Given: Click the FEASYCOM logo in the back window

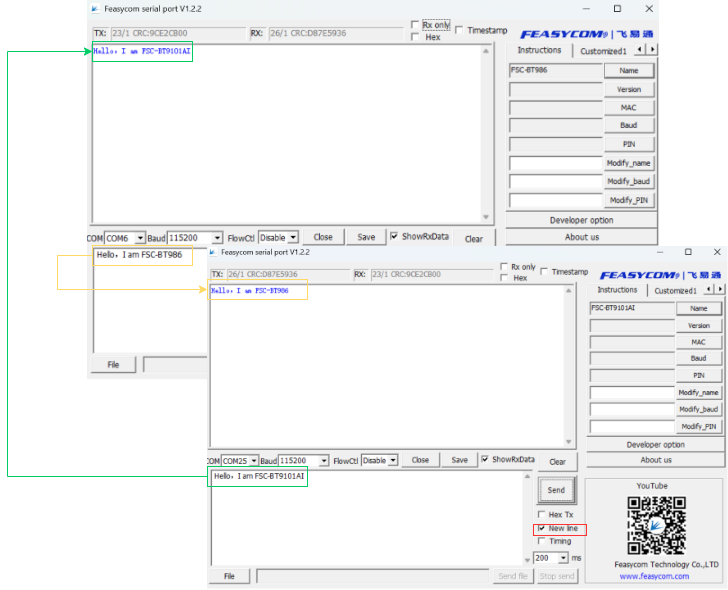Looking at the screenshot, I should 586,34.
